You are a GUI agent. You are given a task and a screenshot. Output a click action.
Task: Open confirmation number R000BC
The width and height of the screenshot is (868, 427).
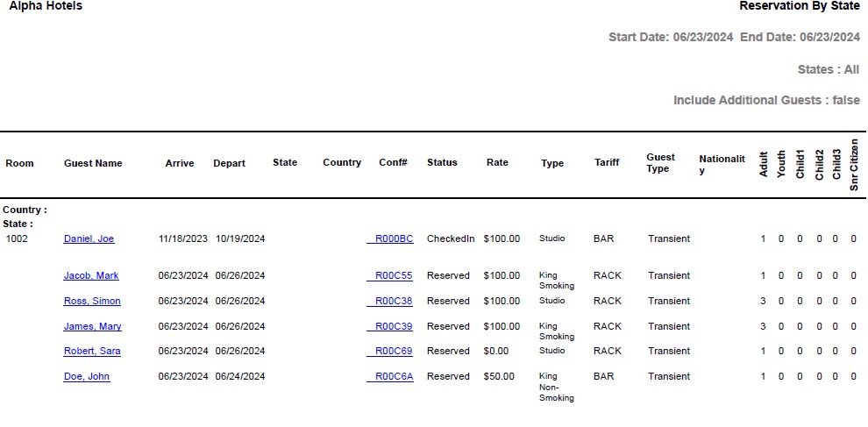pyautogui.click(x=393, y=238)
